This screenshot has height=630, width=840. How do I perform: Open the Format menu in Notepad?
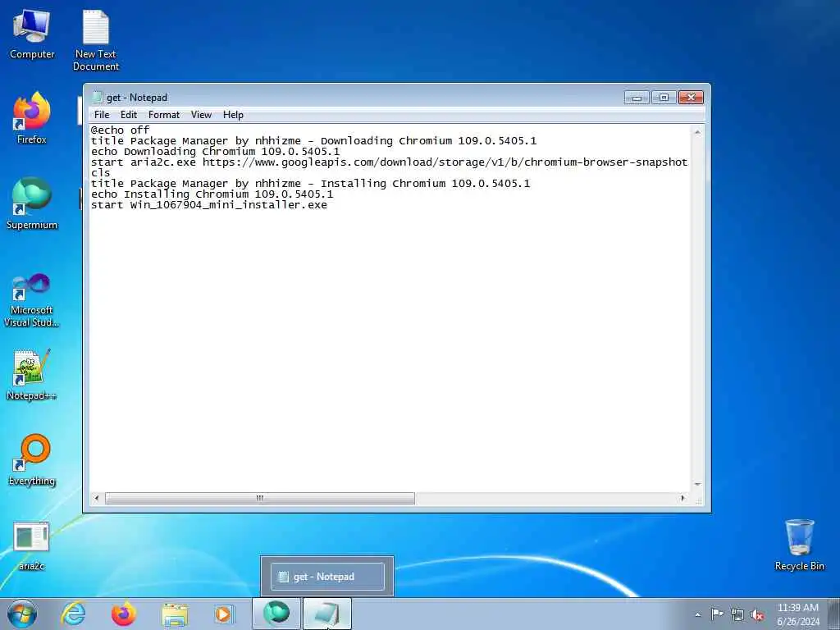point(164,115)
